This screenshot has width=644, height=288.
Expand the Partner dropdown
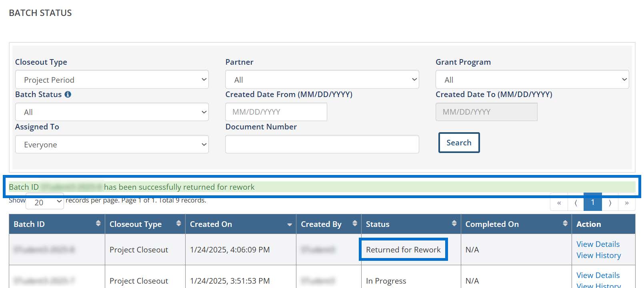pyautogui.click(x=322, y=79)
